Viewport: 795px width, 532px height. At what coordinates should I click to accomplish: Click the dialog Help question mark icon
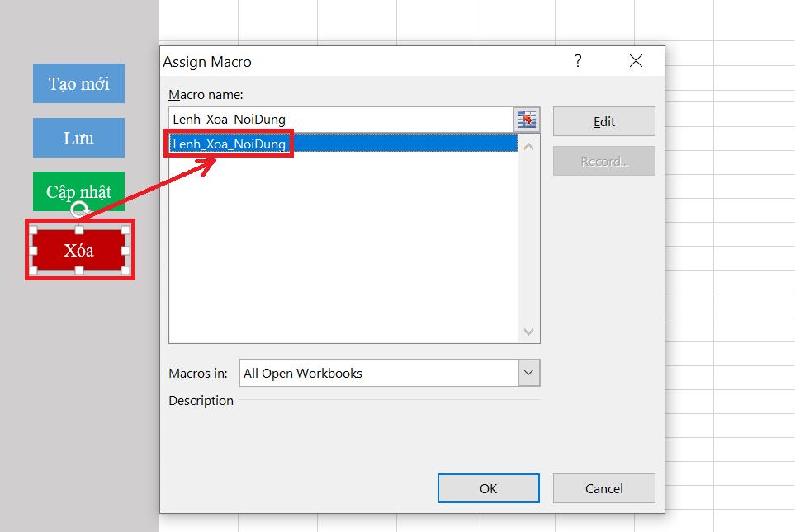point(577,61)
